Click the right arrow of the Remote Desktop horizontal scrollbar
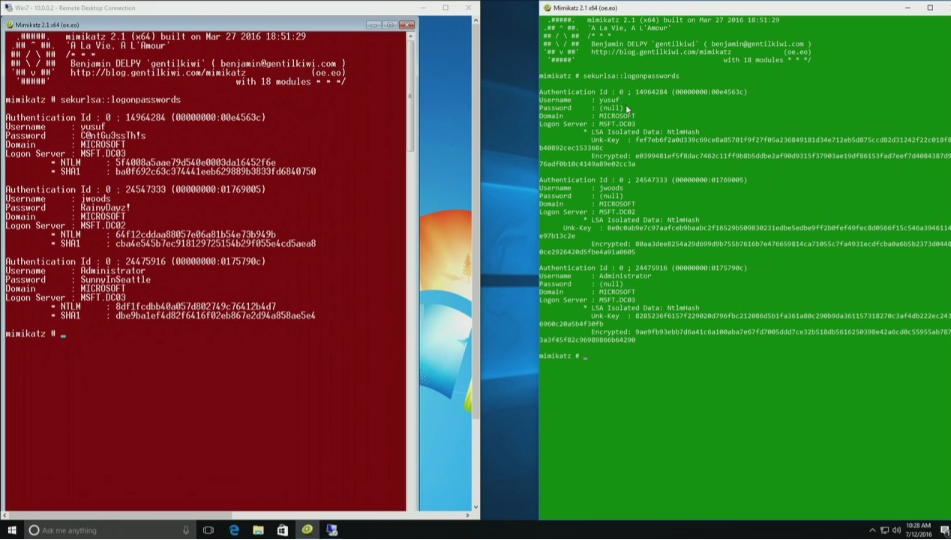Image resolution: width=951 pixels, height=540 pixels. pos(468,515)
